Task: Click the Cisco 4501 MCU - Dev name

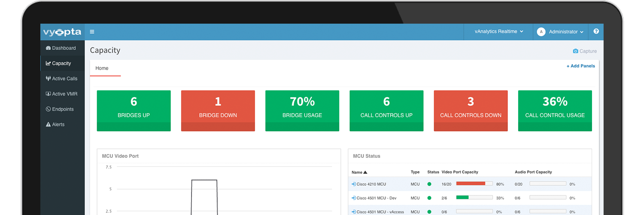Action: tap(376, 198)
